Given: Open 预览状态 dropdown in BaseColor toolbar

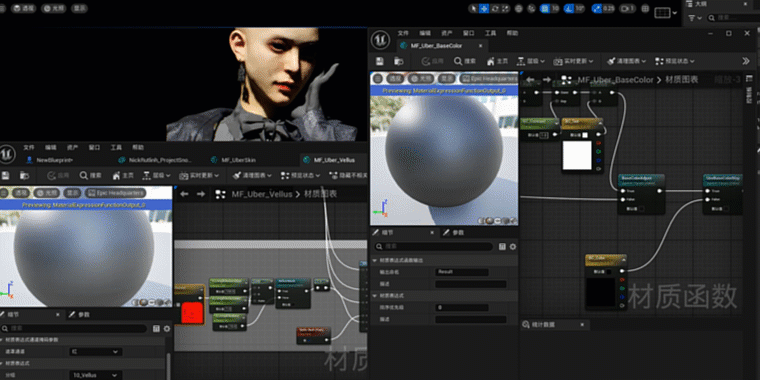Looking at the screenshot, I should (x=674, y=61).
